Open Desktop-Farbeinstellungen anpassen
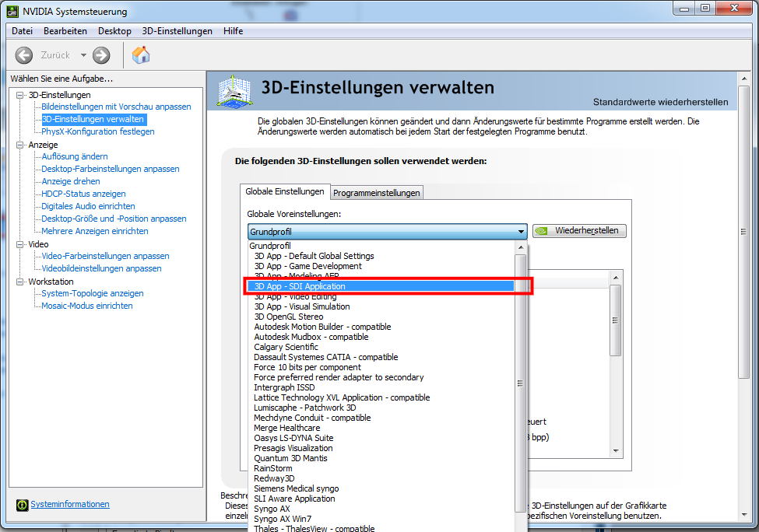 click(x=111, y=169)
